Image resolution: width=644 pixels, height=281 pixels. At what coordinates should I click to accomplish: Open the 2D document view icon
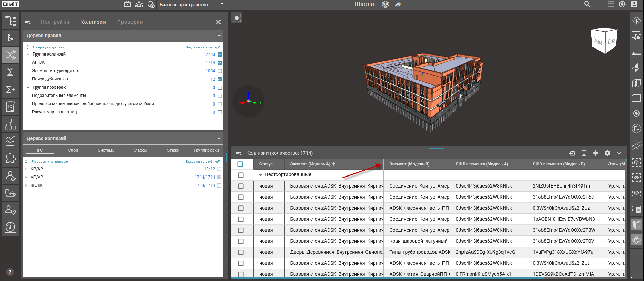tap(10, 107)
